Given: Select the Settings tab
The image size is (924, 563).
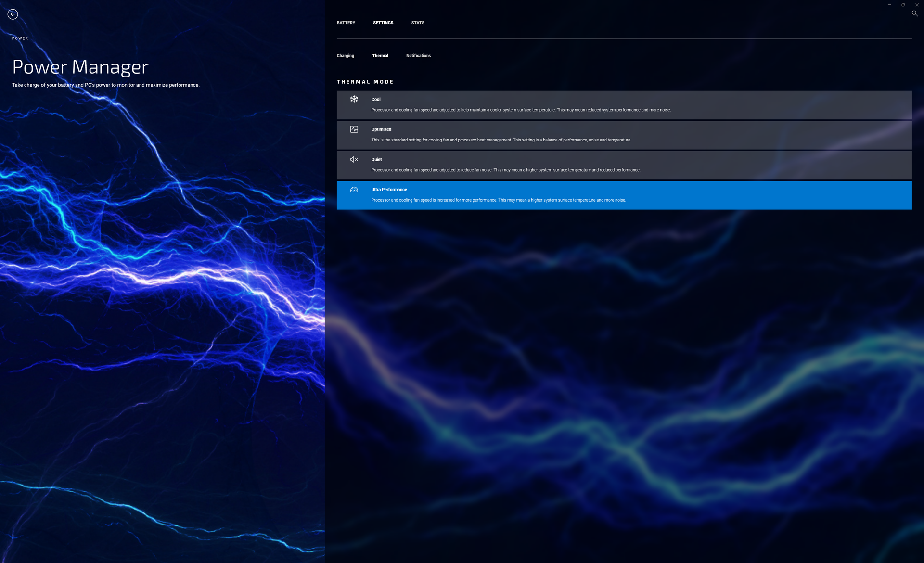Looking at the screenshot, I should pos(383,23).
